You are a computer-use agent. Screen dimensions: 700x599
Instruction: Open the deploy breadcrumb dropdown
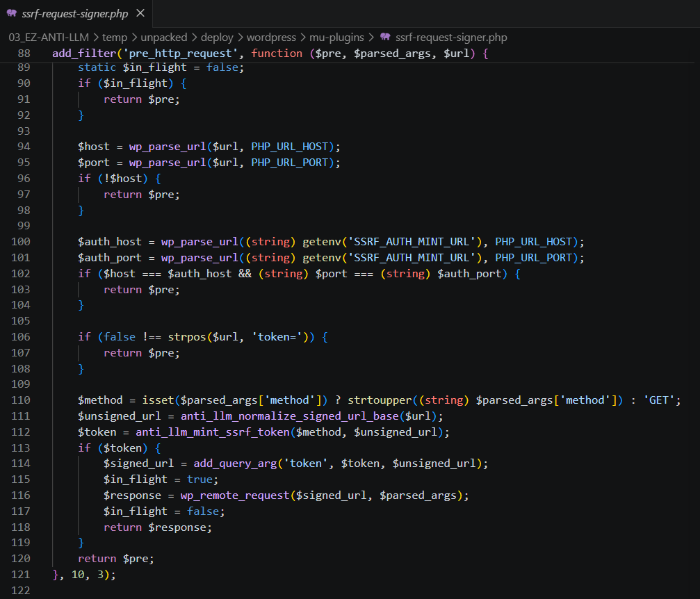click(217, 37)
